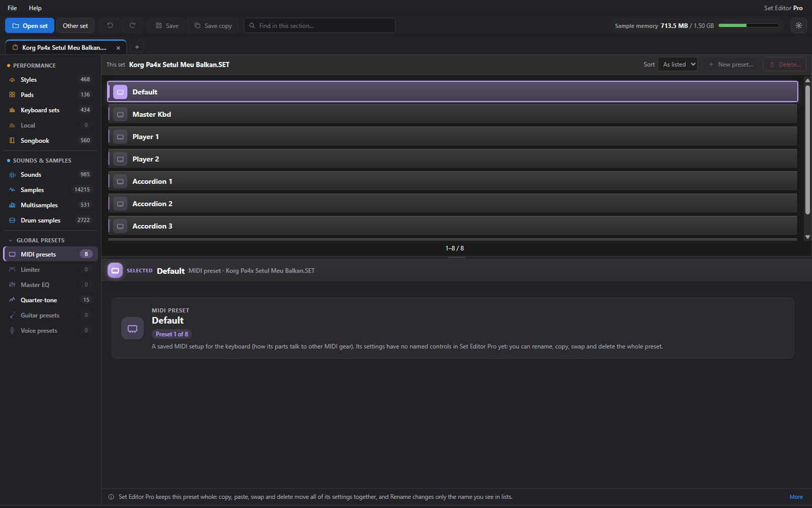
Task: Close the Korg Pa4x Setul Meu Balkan tab
Action: coord(118,48)
